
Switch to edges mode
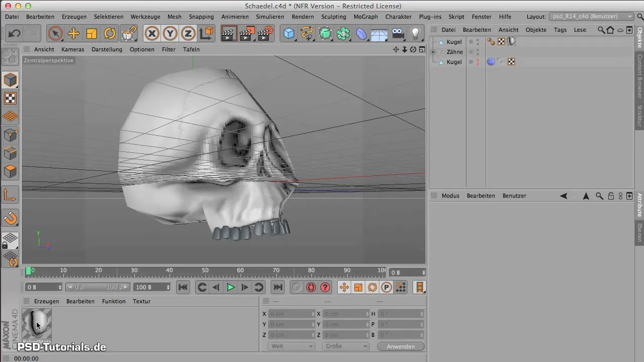11,153
